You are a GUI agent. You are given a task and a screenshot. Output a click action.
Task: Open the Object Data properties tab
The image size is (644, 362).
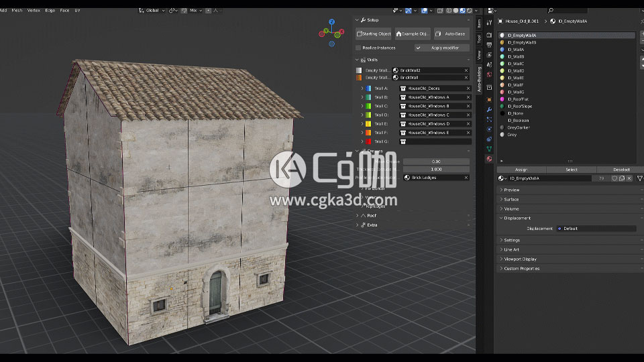(x=489, y=148)
